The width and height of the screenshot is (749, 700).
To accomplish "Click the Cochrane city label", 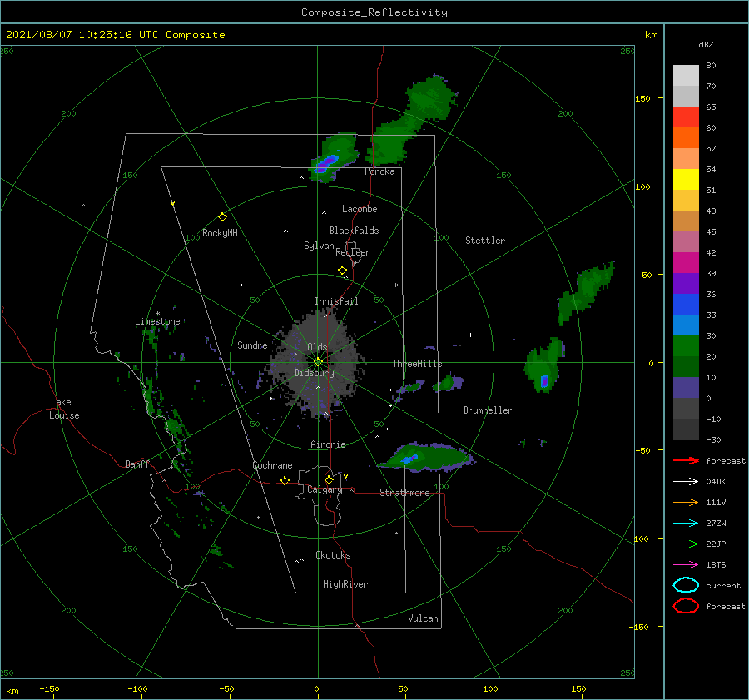I will pos(272,465).
